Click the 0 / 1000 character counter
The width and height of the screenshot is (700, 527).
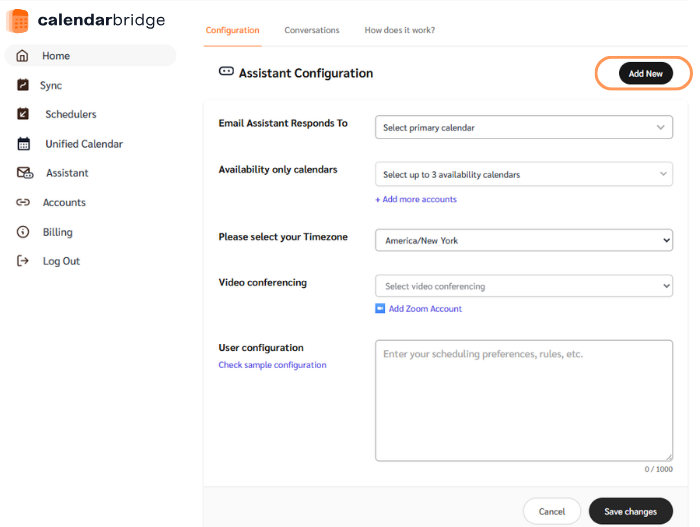658,469
